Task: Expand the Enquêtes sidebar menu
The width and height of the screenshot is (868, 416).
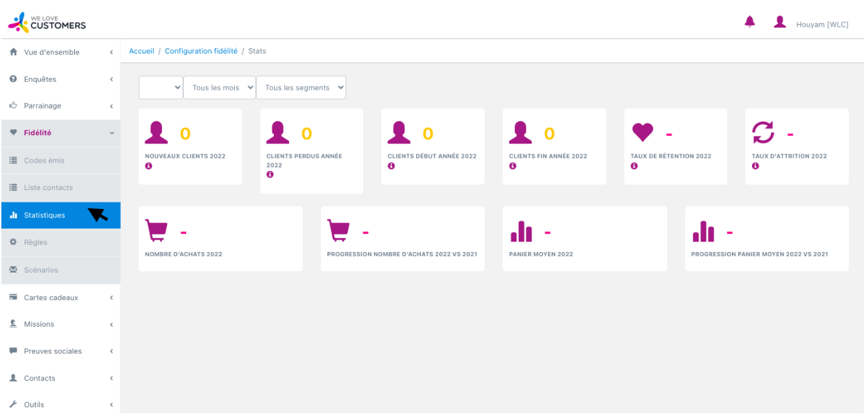Action: 60,79
